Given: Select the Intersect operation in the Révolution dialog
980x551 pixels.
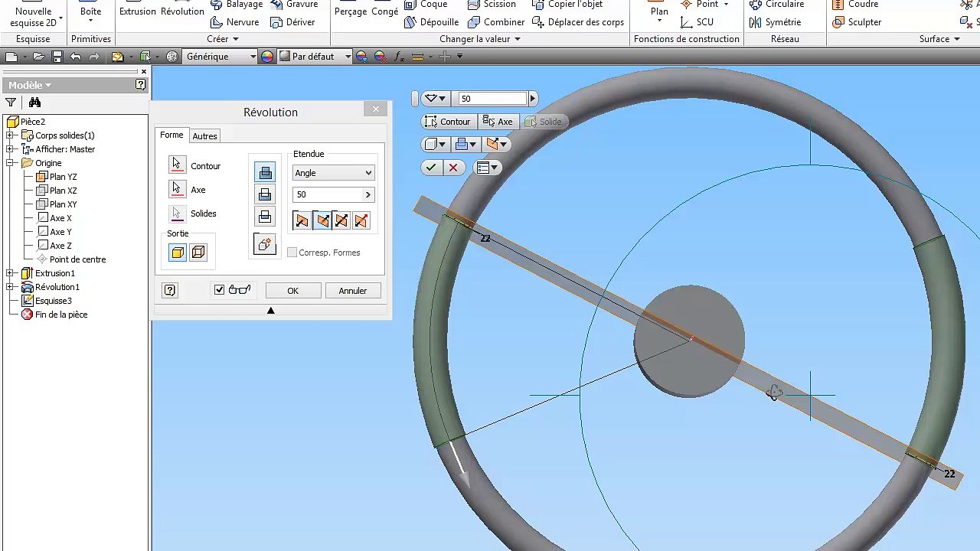Looking at the screenshot, I should coord(265,217).
